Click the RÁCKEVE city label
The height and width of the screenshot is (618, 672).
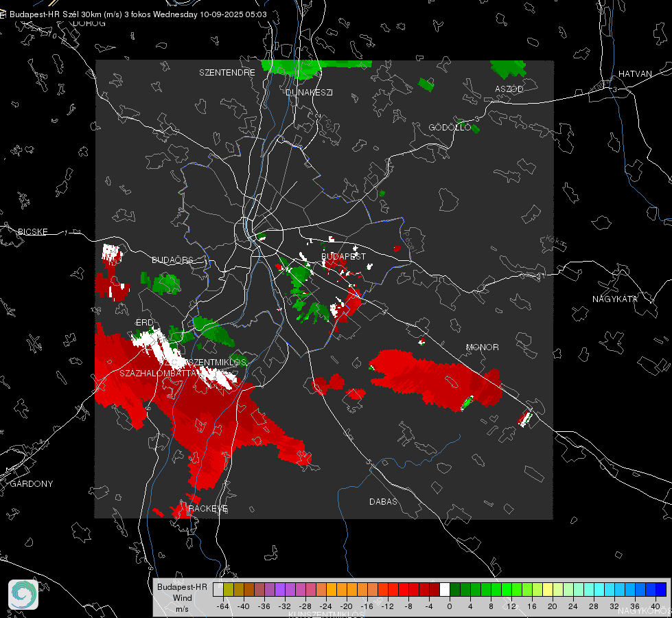(208, 509)
